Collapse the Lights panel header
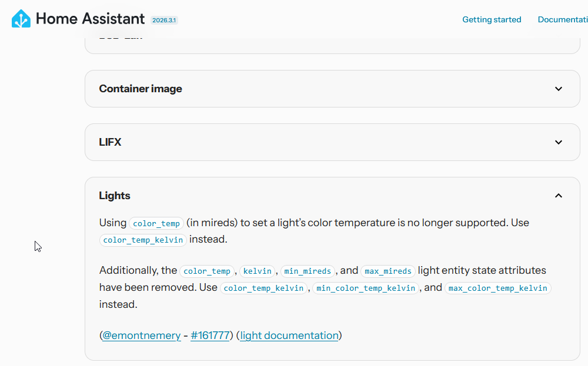 [x=332, y=196]
